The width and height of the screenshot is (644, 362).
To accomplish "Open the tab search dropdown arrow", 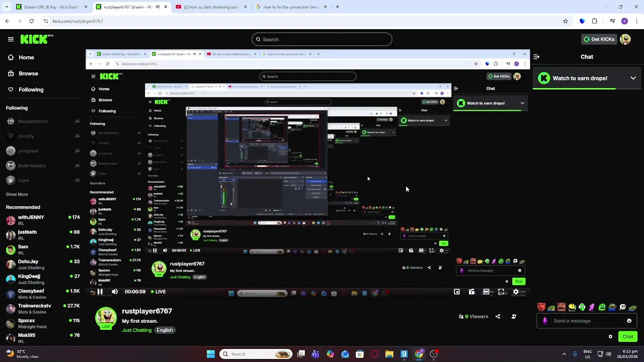I will coord(7,7).
